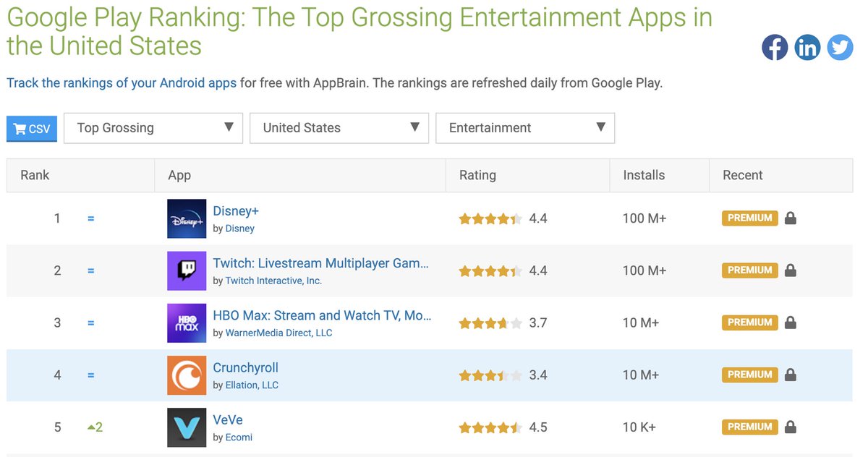868x457 pixels.
Task: Open the Twitch: Livestream Multiplayer app link
Action: click(321, 263)
